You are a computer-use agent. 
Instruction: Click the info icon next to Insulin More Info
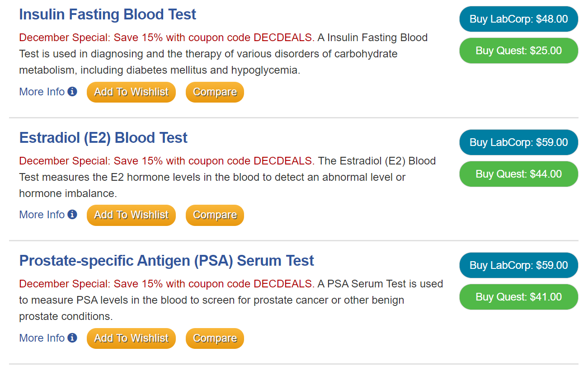(x=72, y=92)
